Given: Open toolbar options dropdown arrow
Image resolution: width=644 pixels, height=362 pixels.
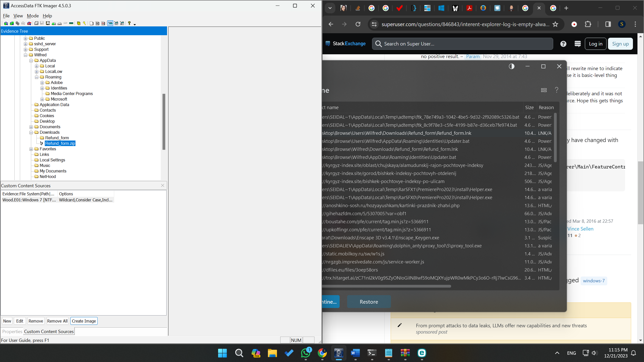Looking at the screenshot, I should click(135, 24).
